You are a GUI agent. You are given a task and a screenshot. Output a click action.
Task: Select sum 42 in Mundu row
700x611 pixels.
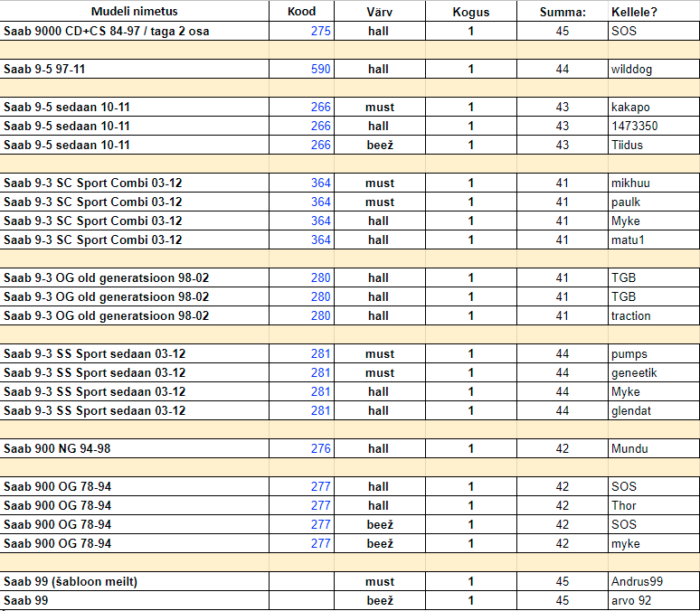pyautogui.click(x=563, y=448)
